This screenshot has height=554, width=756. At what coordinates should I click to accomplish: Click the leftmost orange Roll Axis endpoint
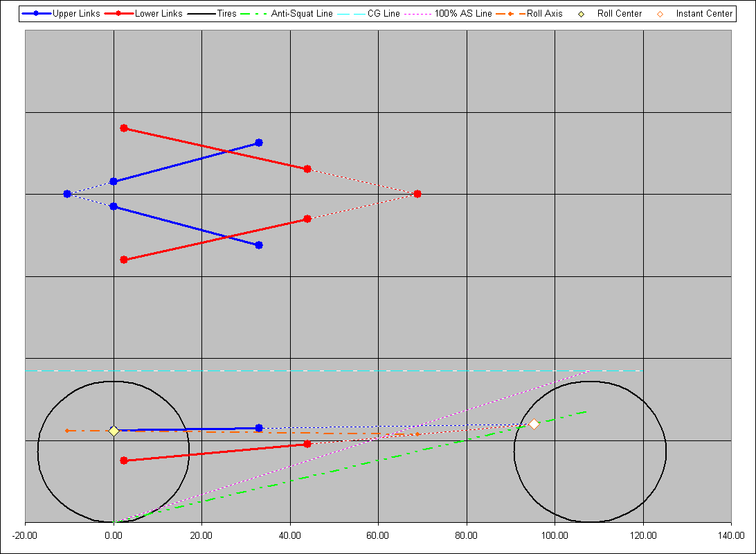(x=68, y=431)
